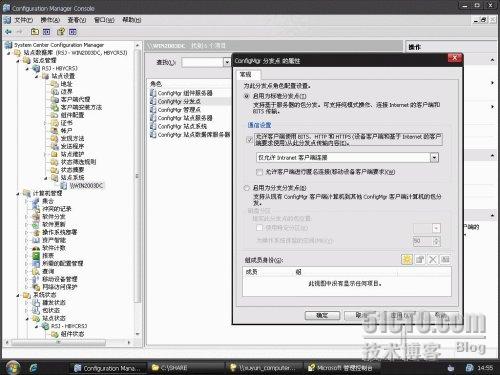The height and width of the screenshot is (375, 500).
Task: Click the 查找 search input field
Action: pyautogui.click(x=202, y=62)
